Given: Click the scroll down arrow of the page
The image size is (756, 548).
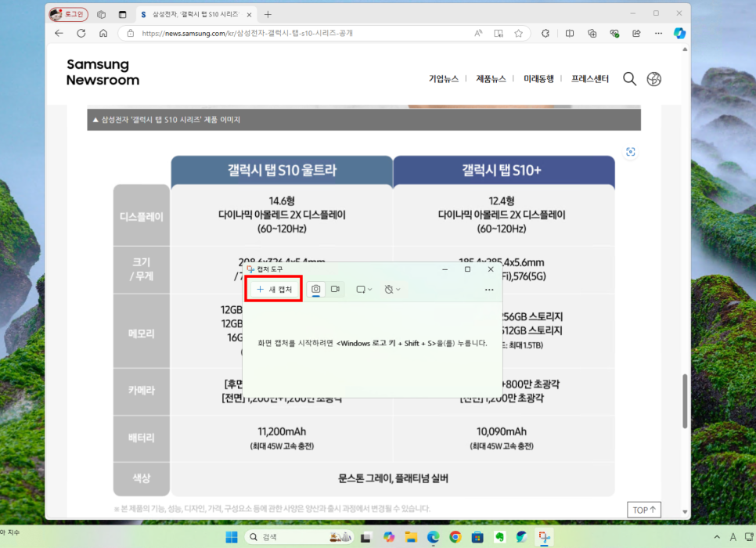Looking at the screenshot, I should 685,512.
